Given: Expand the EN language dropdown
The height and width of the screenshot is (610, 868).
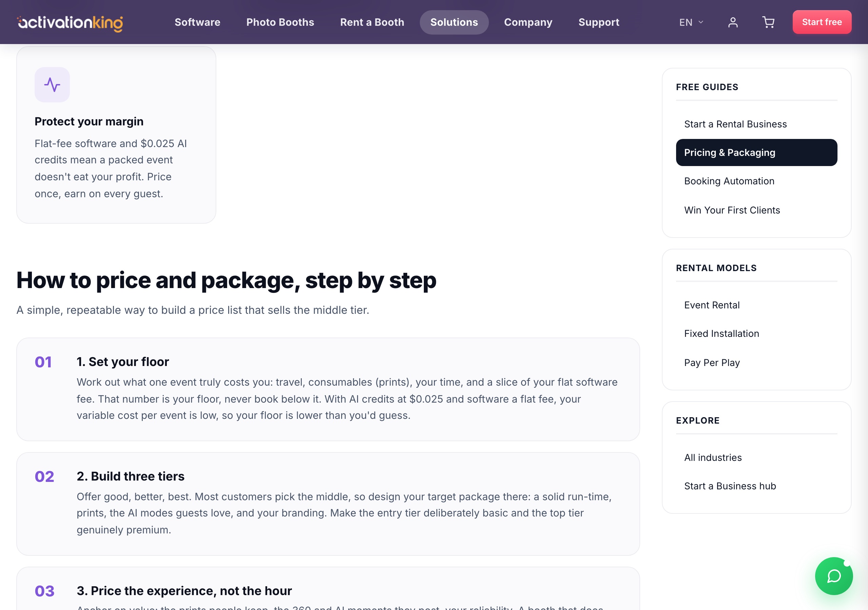Looking at the screenshot, I should point(691,22).
